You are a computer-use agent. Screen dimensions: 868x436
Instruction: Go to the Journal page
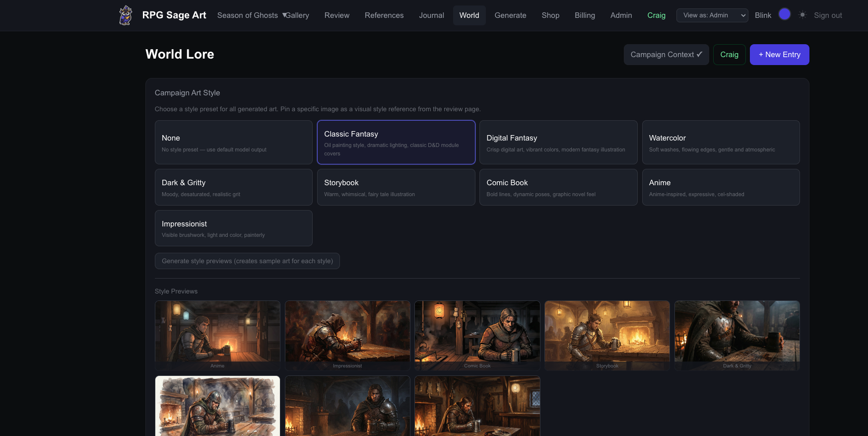pyautogui.click(x=431, y=15)
